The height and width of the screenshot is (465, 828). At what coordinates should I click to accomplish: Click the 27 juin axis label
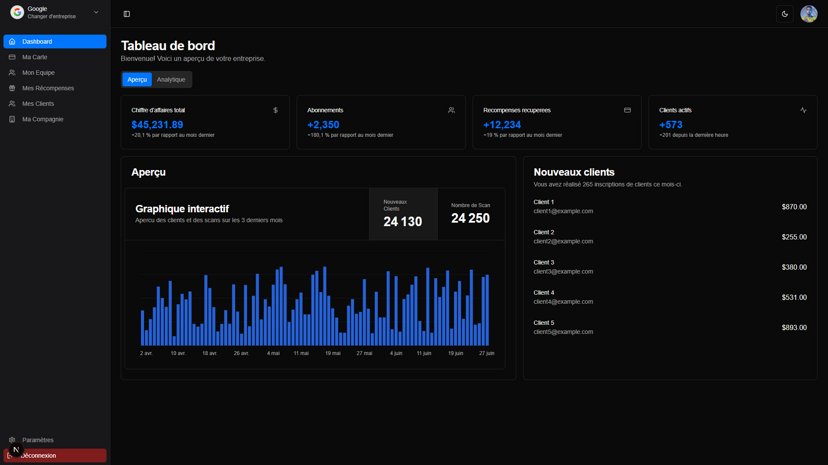[x=486, y=353]
